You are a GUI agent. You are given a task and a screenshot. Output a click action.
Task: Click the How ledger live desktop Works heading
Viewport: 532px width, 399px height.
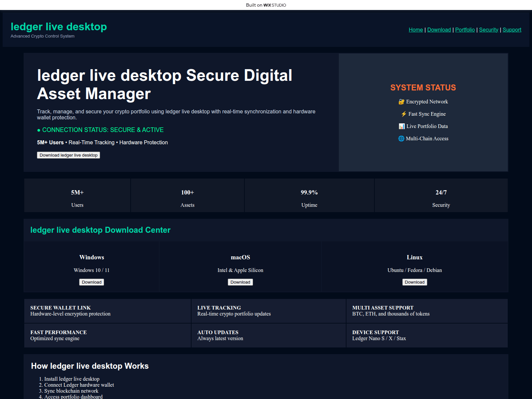pos(90,366)
